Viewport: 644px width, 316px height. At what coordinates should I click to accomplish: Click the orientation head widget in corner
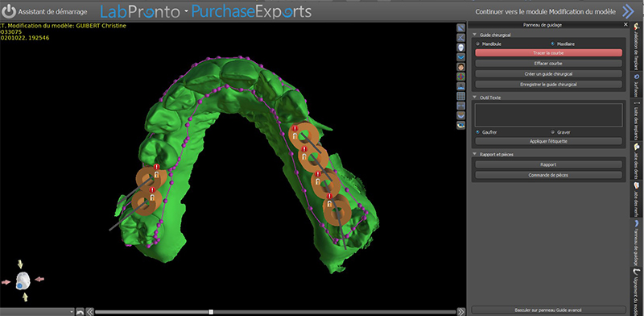tap(23, 281)
